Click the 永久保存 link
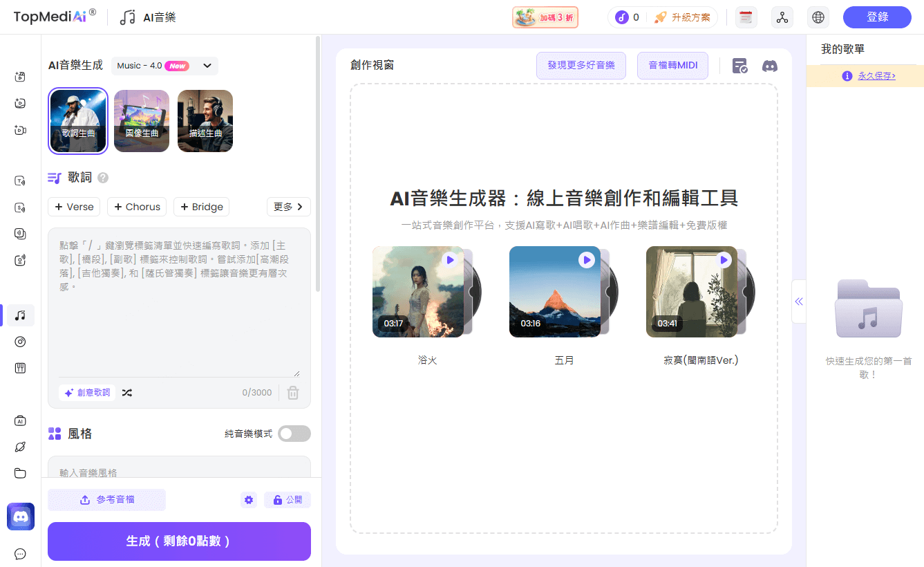The height and width of the screenshot is (567, 924). pos(876,76)
